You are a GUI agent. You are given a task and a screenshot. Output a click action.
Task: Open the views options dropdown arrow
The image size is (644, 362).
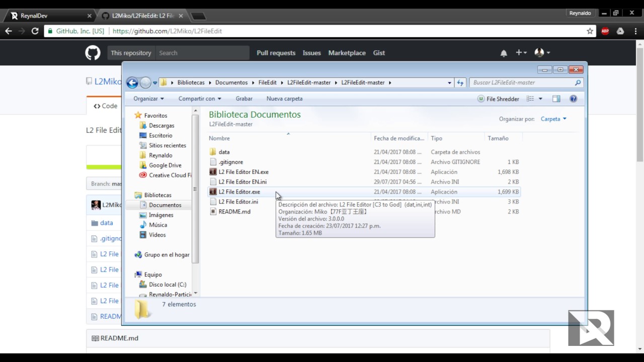[x=540, y=99]
